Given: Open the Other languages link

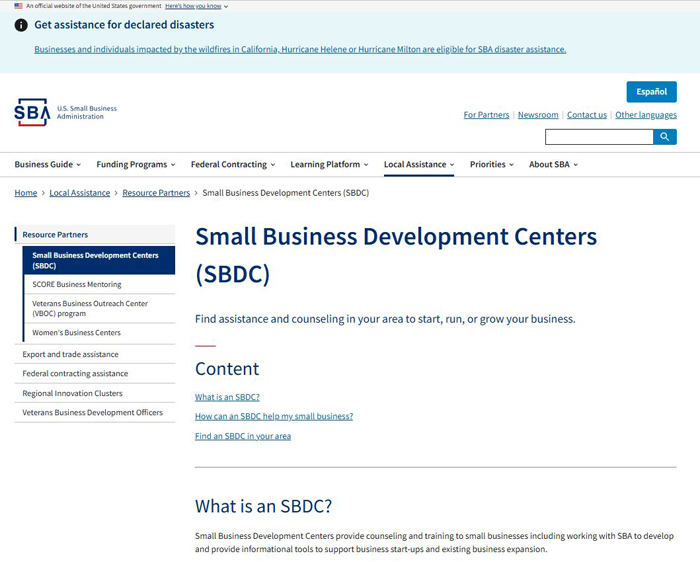Looking at the screenshot, I should (646, 115).
